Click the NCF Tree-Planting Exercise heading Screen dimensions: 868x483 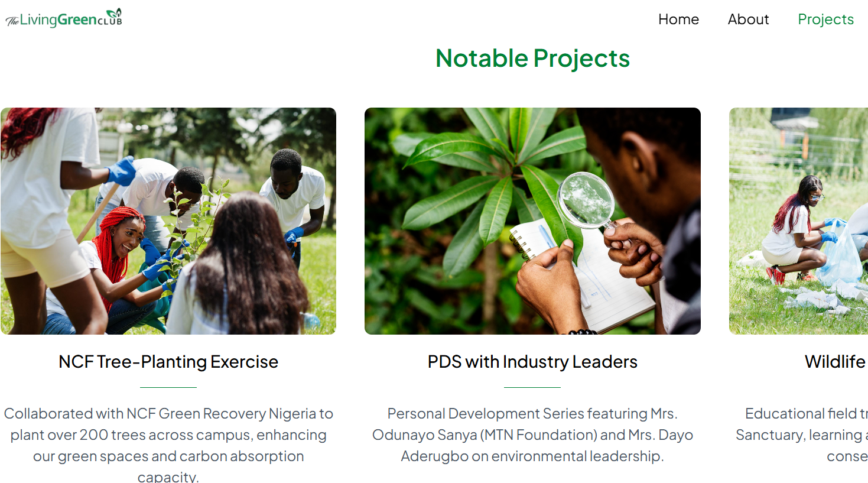click(x=168, y=362)
